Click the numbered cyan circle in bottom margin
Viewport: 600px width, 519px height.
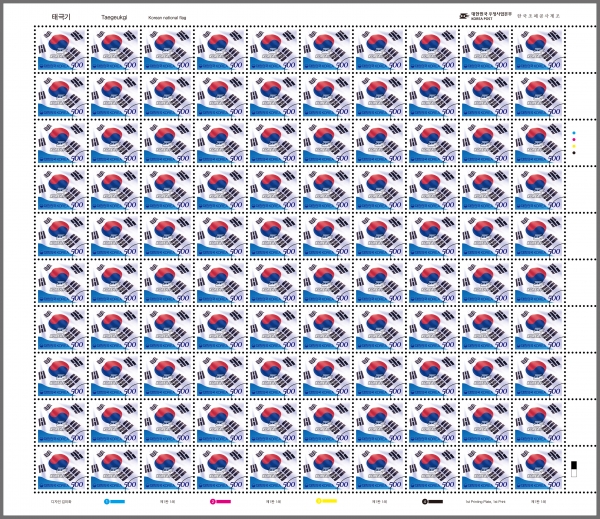click(107, 501)
